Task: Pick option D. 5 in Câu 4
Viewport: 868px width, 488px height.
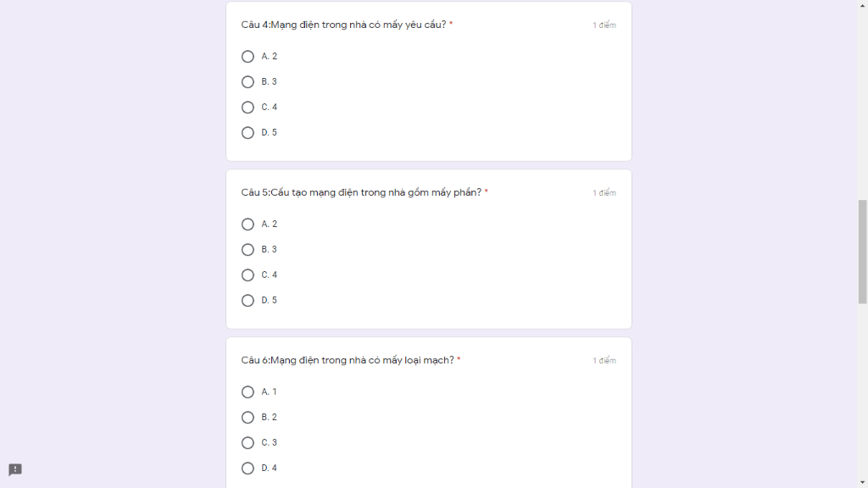Action: (x=248, y=133)
